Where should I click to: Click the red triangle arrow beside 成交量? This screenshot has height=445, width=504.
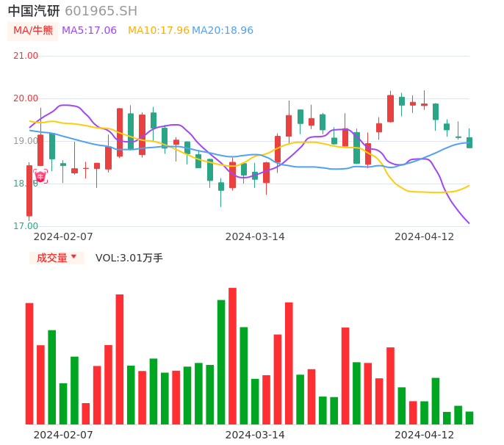pos(73,257)
